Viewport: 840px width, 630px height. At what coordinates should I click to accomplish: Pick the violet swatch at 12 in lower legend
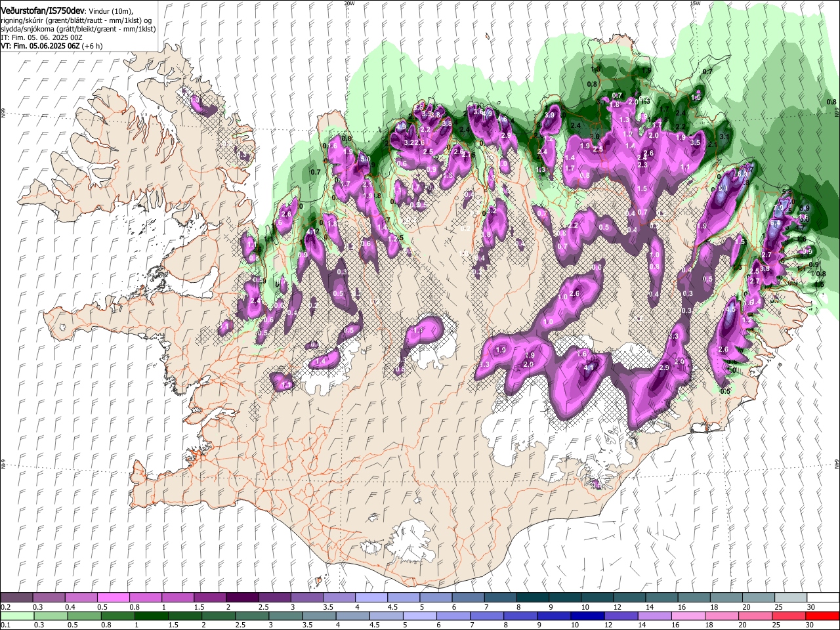620,616
